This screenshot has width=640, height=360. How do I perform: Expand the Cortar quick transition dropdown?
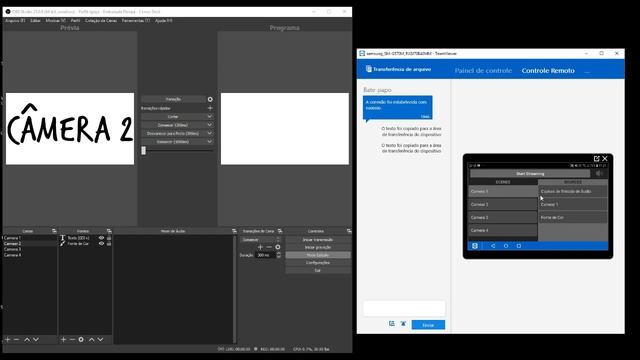point(210,117)
